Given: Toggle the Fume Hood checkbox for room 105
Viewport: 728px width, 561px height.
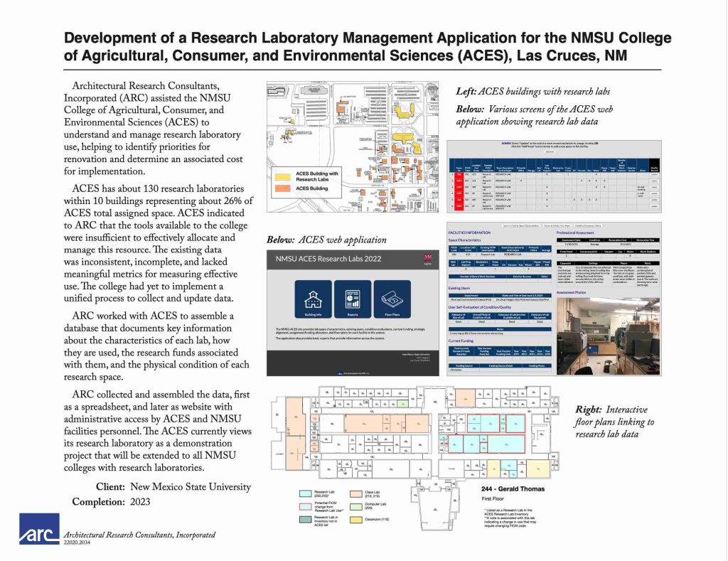Looking at the screenshot, I should tap(567, 175).
